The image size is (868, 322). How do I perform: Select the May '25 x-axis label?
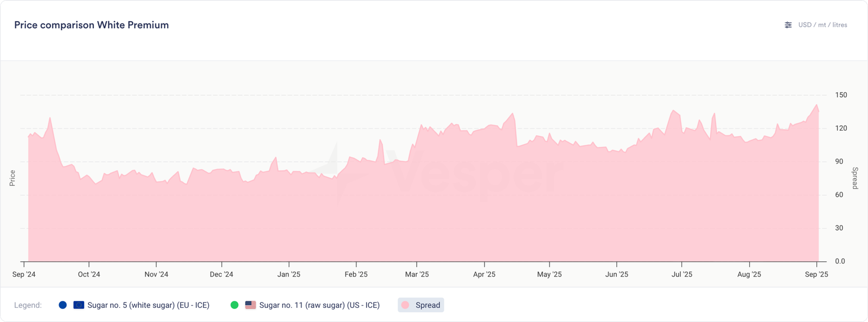tap(549, 274)
